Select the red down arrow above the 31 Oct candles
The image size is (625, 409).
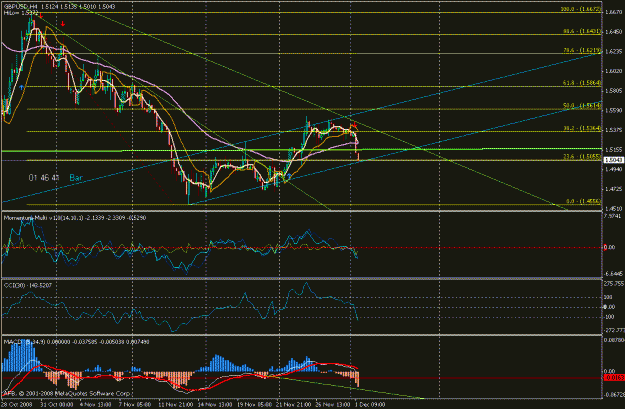(63, 24)
